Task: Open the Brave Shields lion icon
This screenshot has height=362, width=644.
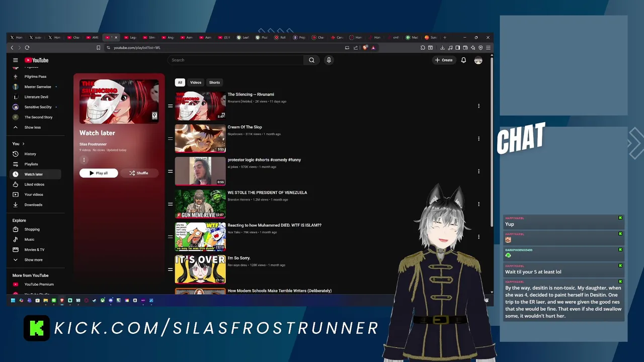Action: [x=365, y=48]
